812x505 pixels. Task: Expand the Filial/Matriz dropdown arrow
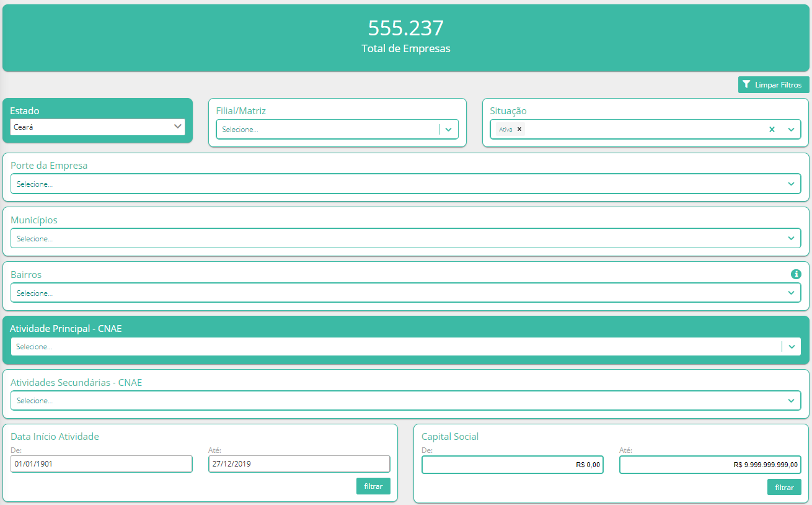[x=449, y=130]
